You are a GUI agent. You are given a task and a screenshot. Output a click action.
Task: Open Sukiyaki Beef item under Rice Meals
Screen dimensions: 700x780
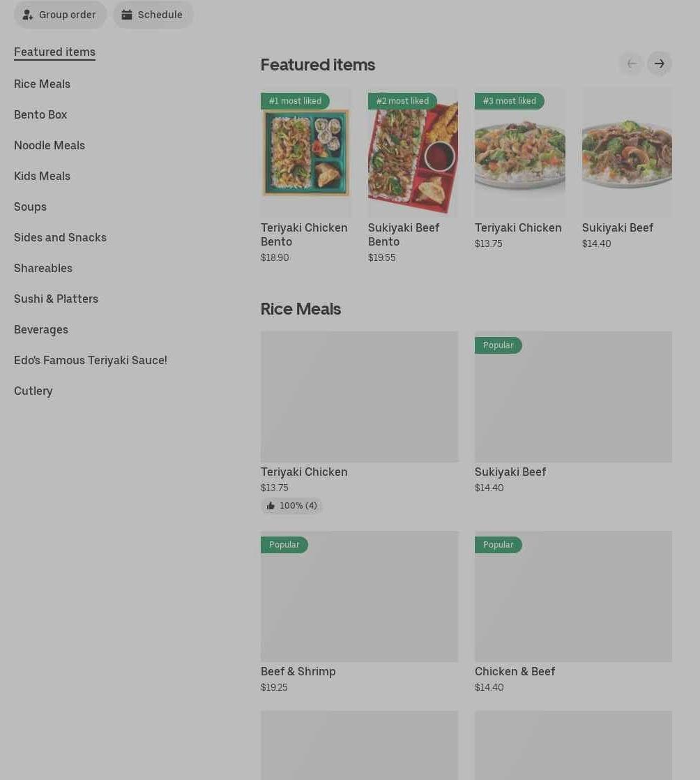click(573, 397)
